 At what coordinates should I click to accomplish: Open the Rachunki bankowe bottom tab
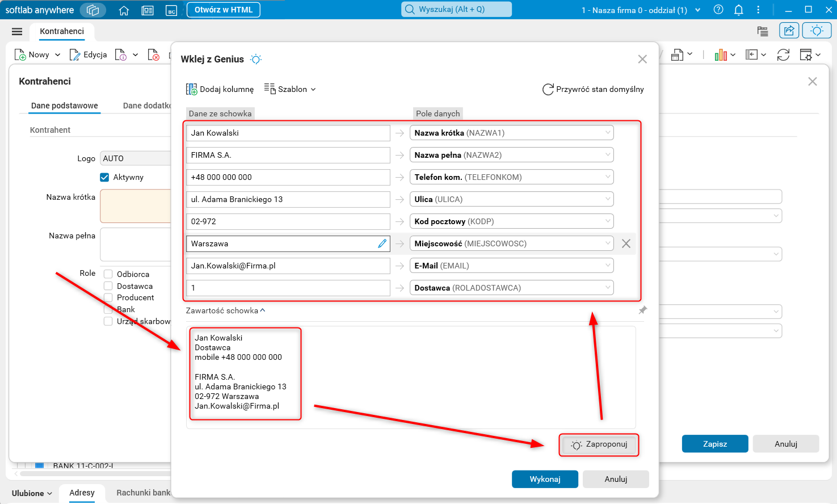click(x=143, y=493)
